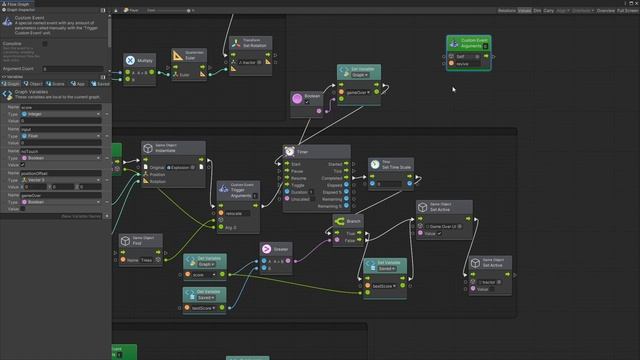Switch to the Saved variables tab
The width and height of the screenshot is (640, 360).
point(100,84)
